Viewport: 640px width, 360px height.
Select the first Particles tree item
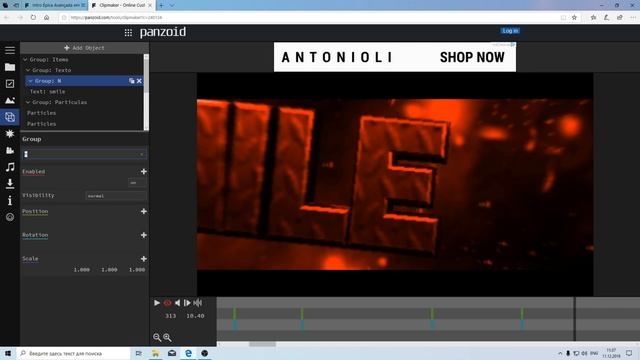pos(42,113)
